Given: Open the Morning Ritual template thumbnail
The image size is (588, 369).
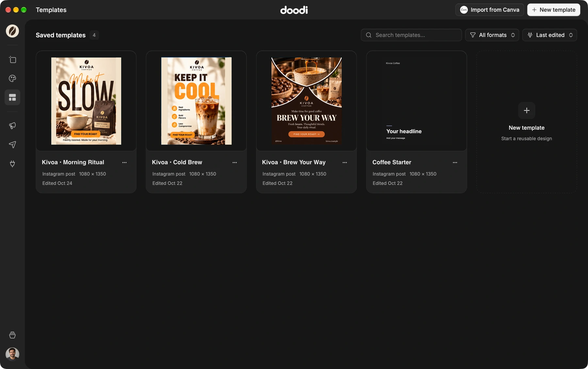Looking at the screenshot, I should (86, 101).
